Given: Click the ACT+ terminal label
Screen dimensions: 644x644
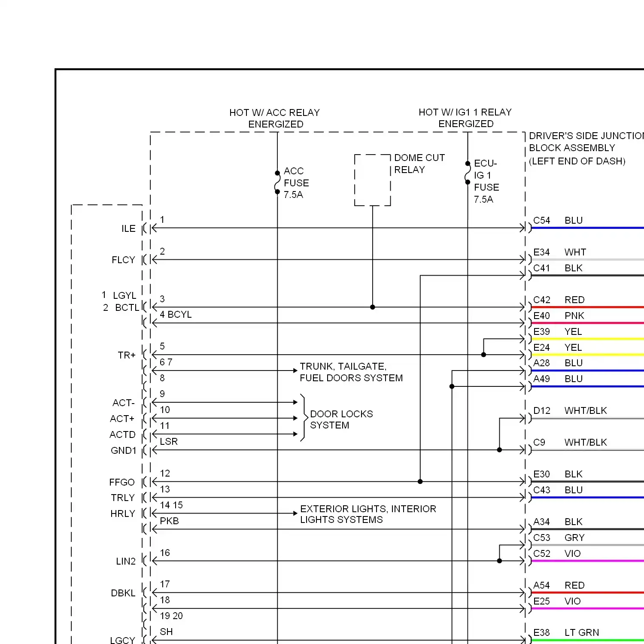Looking at the screenshot, I should (x=122, y=419).
